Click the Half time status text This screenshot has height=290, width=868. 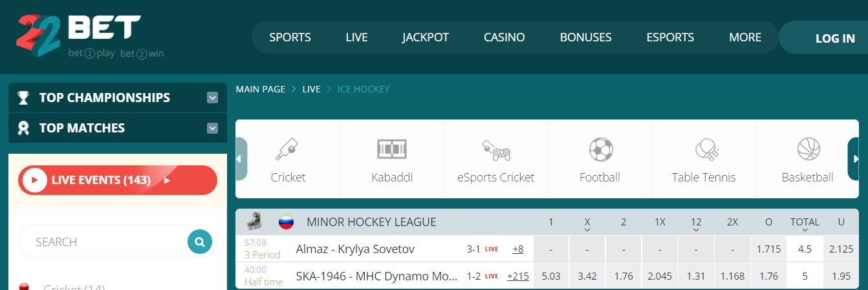(264, 282)
